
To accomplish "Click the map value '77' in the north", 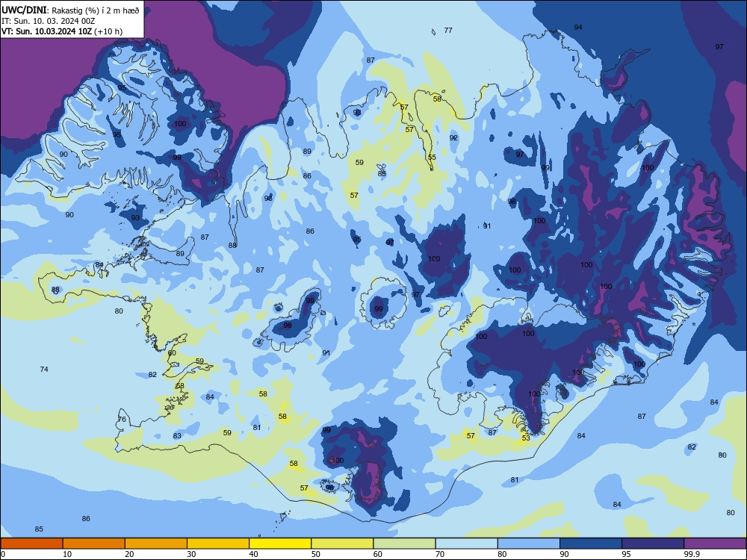I will [x=448, y=30].
